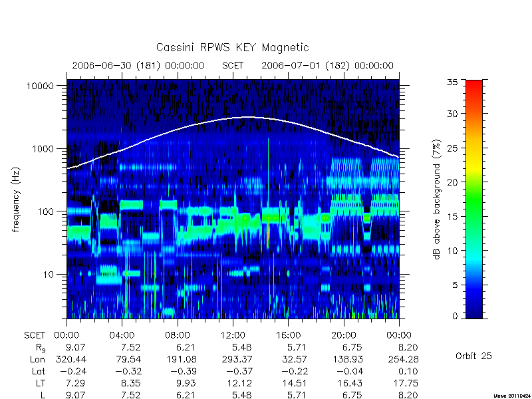Viewport: 532px width, 399px height.
Task: Select the end date label "2006-07-01 (182) 00:00:00"
Action: 327,65
